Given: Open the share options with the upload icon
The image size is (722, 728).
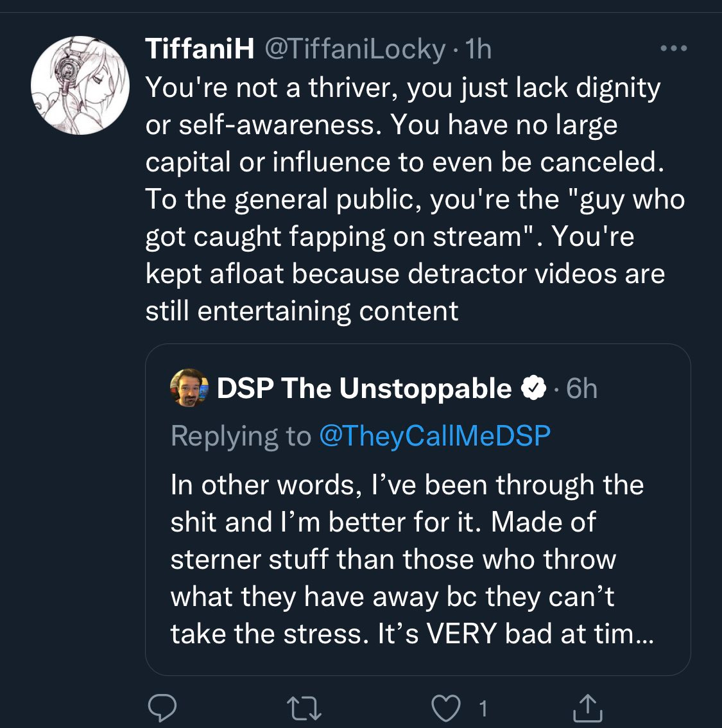Looking at the screenshot, I should click(589, 708).
